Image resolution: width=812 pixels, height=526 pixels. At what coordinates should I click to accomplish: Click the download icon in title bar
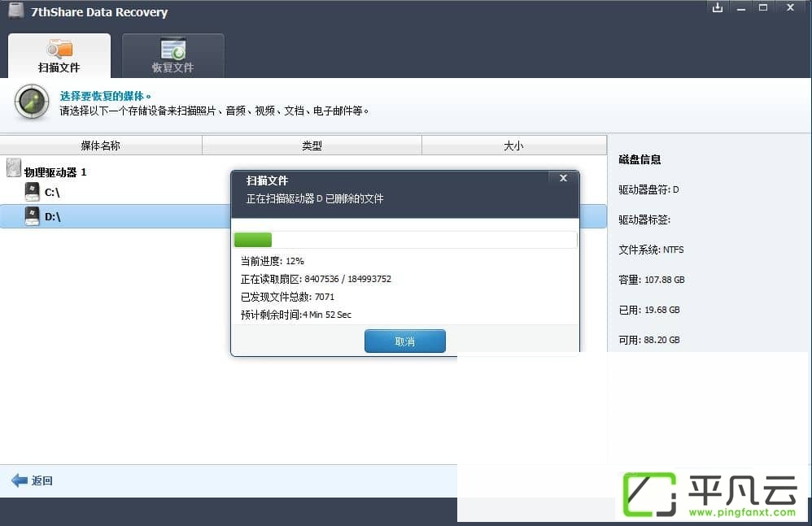[x=718, y=8]
